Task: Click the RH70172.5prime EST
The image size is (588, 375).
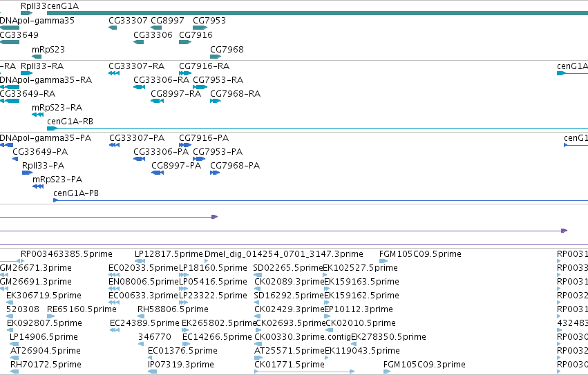Action: pyautogui.click(x=15, y=372)
